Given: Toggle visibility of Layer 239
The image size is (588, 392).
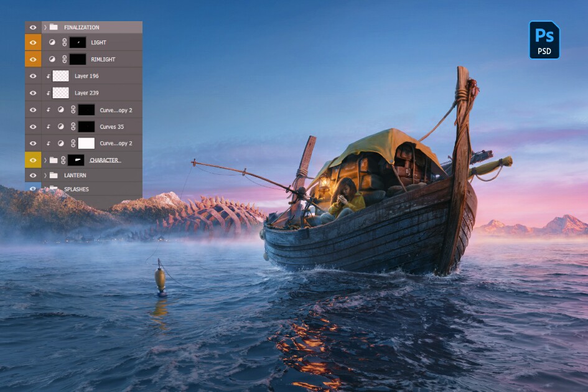Looking at the screenshot, I should tap(33, 93).
